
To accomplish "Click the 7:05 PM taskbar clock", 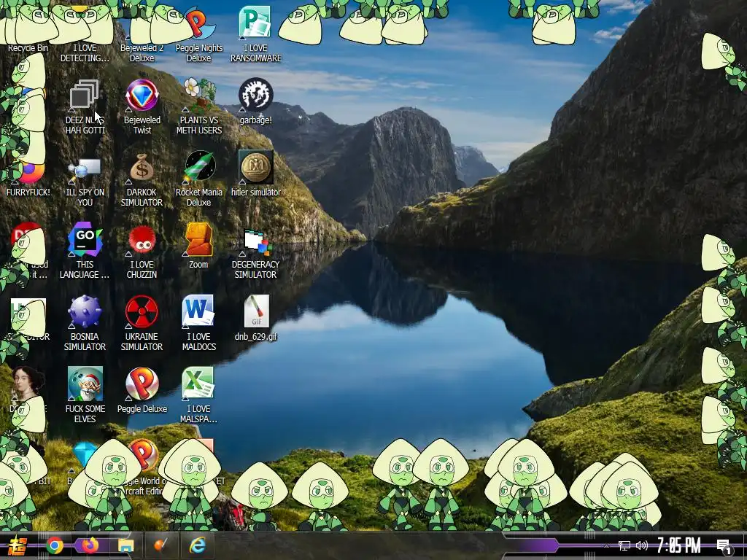I will [x=679, y=545].
